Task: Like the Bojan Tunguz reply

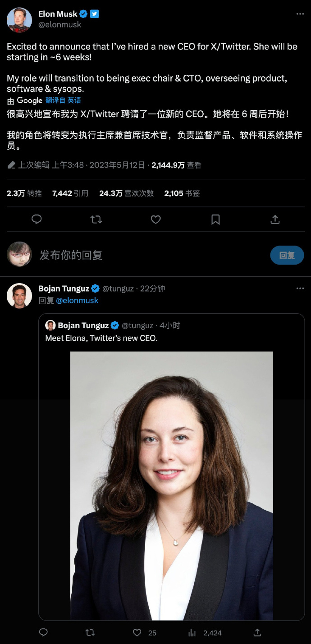Action: point(137,633)
